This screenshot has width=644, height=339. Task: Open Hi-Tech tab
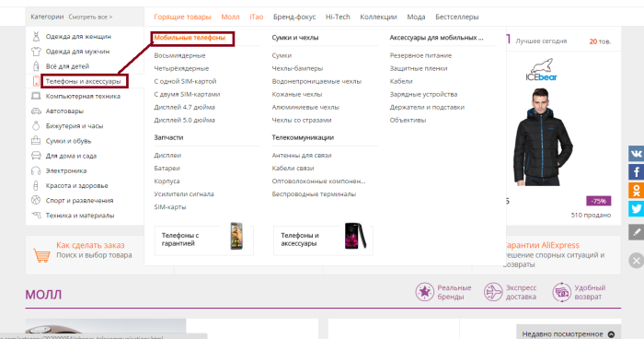[338, 17]
